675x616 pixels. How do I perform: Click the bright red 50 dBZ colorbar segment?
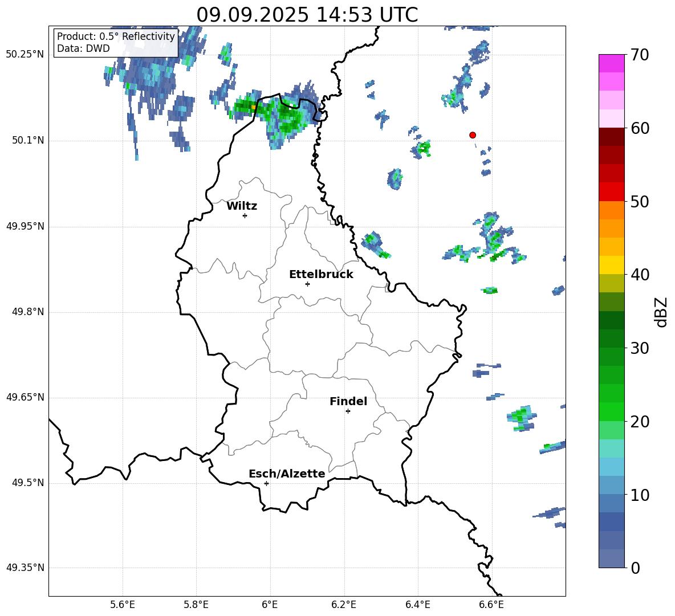[x=612, y=192]
